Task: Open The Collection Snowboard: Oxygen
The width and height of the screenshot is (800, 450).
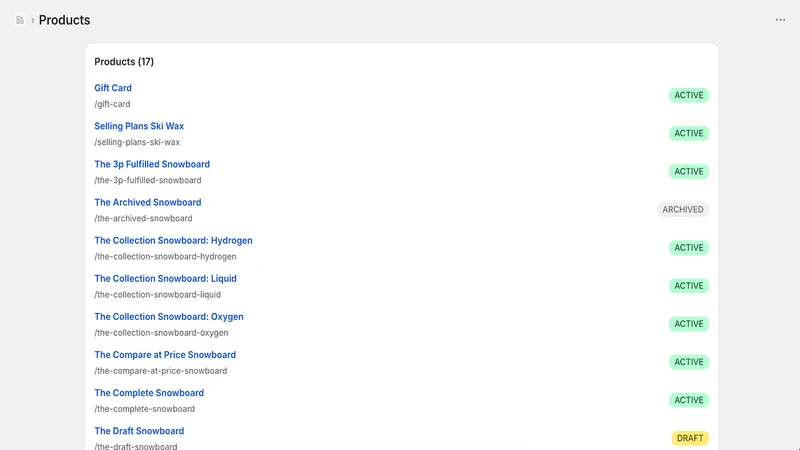Action: click(x=169, y=316)
